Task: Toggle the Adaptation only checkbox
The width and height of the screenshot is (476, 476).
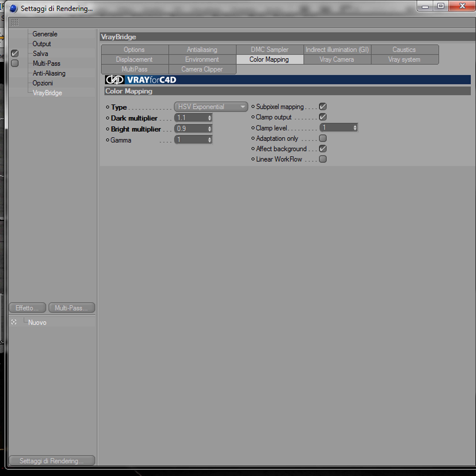Action: [x=323, y=138]
